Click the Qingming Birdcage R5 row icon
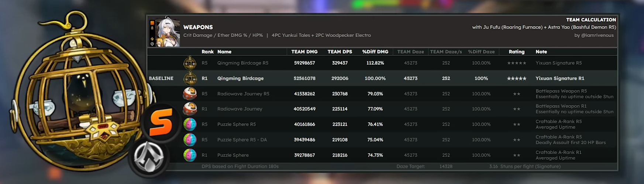Image resolution: width=644 pixels, height=184 pixels. [190, 63]
